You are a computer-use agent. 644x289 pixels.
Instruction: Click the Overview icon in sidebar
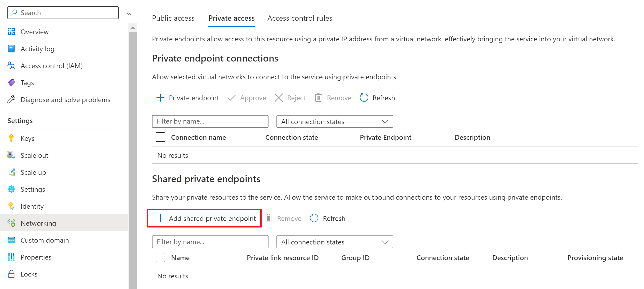pyautogui.click(x=11, y=32)
